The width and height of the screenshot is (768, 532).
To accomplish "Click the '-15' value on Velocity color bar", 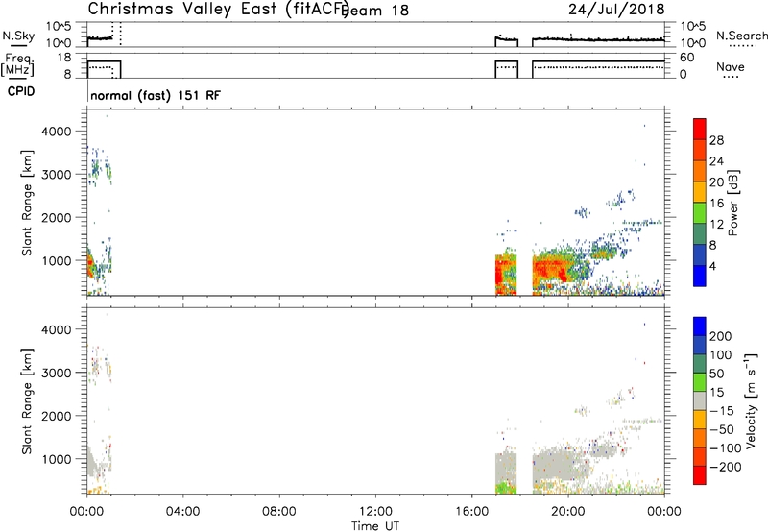I will point(722,411).
